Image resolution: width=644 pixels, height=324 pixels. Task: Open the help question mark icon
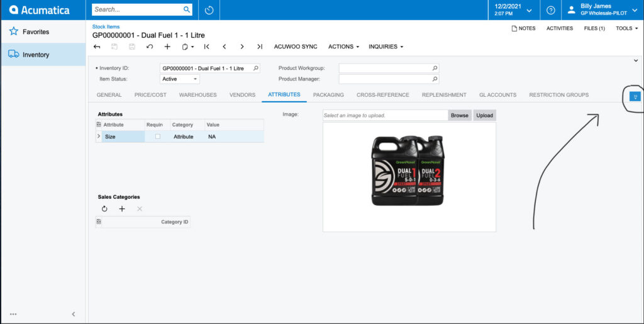[x=551, y=10]
